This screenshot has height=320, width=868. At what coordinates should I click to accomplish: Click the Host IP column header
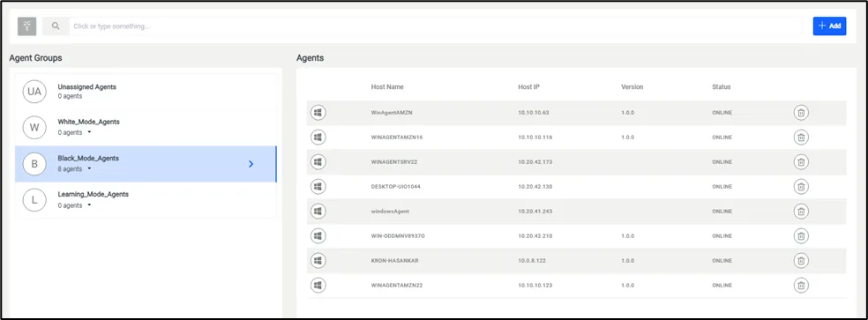528,87
